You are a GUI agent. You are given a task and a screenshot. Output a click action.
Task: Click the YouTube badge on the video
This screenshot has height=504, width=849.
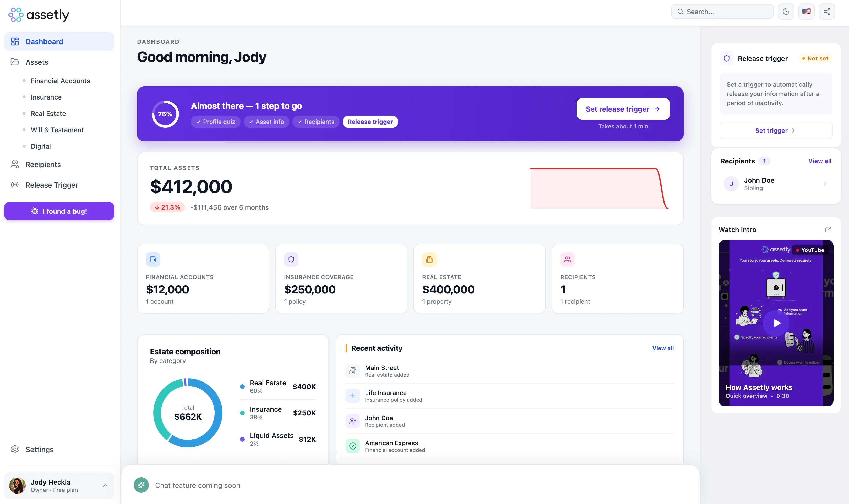pyautogui.click(x=810, y=250)
